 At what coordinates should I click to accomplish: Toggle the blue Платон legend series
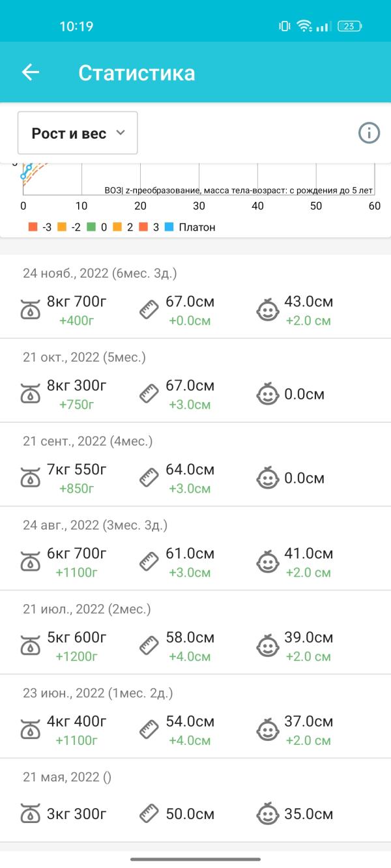[192, 227]
